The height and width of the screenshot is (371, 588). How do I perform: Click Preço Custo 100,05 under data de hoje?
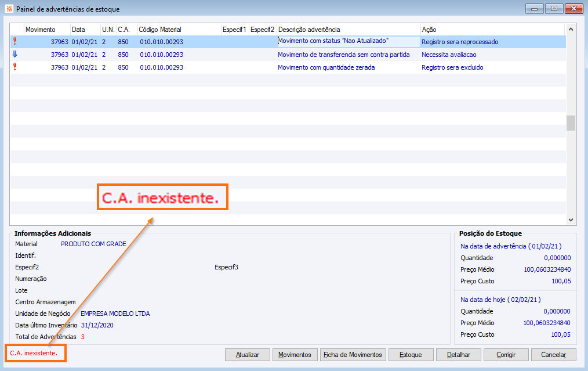pos(561,334)
